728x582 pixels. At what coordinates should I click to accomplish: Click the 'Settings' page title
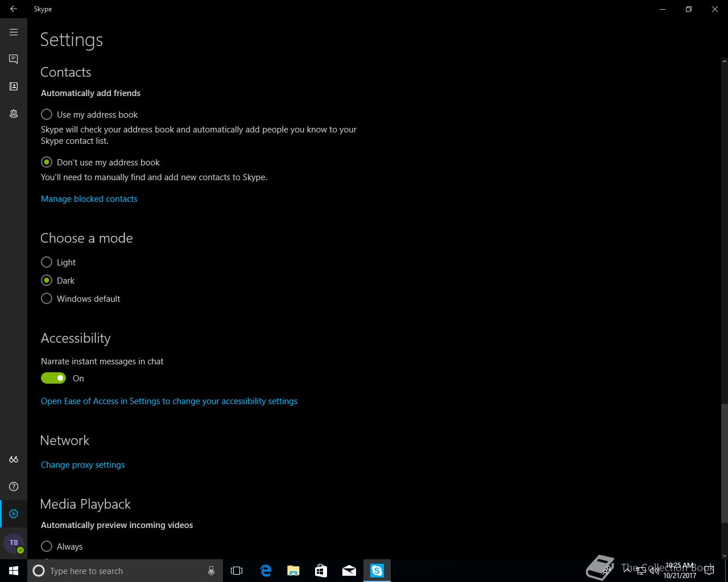tap(72, 40)
